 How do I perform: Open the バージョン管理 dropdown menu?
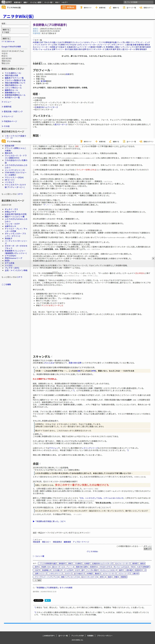coord(36,2)
